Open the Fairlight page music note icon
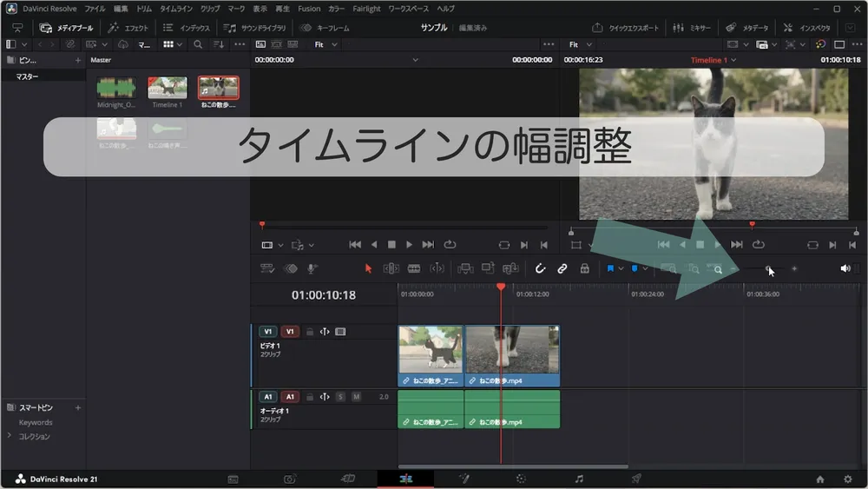This screenshot has height=489, width=868. [x=579, y=479]
